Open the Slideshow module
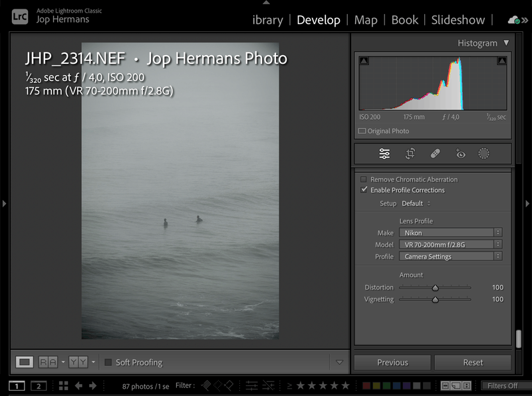This screenshot has height=396, width=532. point(458,20)
